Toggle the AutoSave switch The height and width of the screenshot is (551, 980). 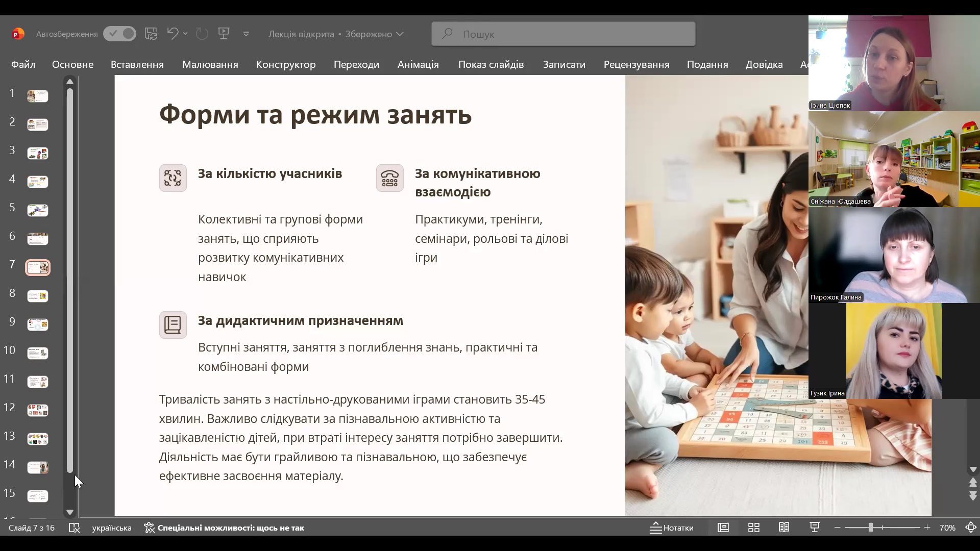point(119,34)
